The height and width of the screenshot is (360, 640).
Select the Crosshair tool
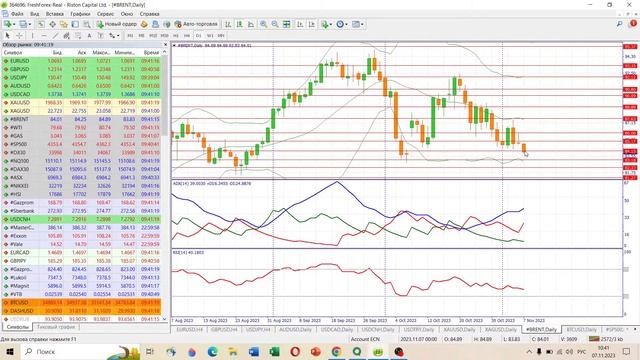(19, 36)
